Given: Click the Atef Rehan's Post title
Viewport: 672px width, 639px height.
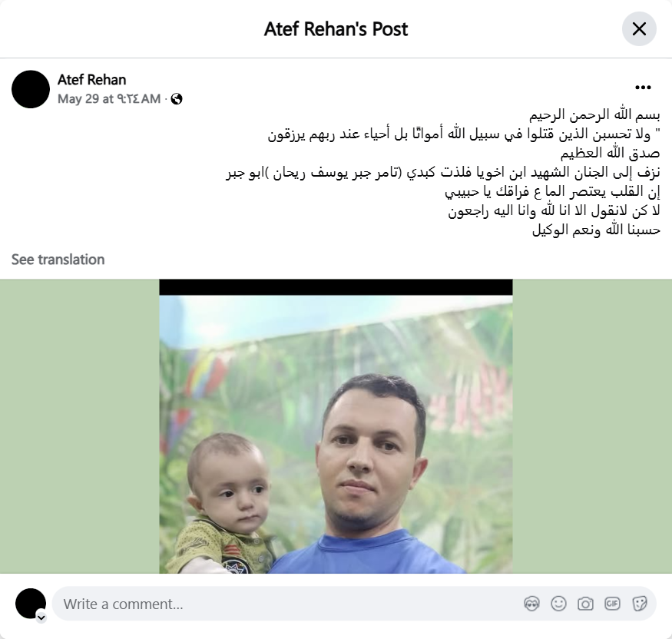Looking at the screenshot, I should [336, 29].
